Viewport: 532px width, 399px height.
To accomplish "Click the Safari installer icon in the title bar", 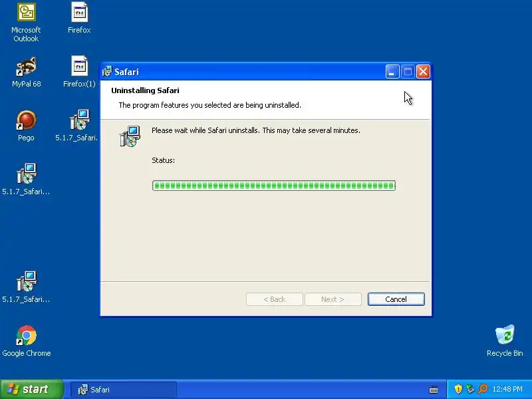I will tap(107, 72).
